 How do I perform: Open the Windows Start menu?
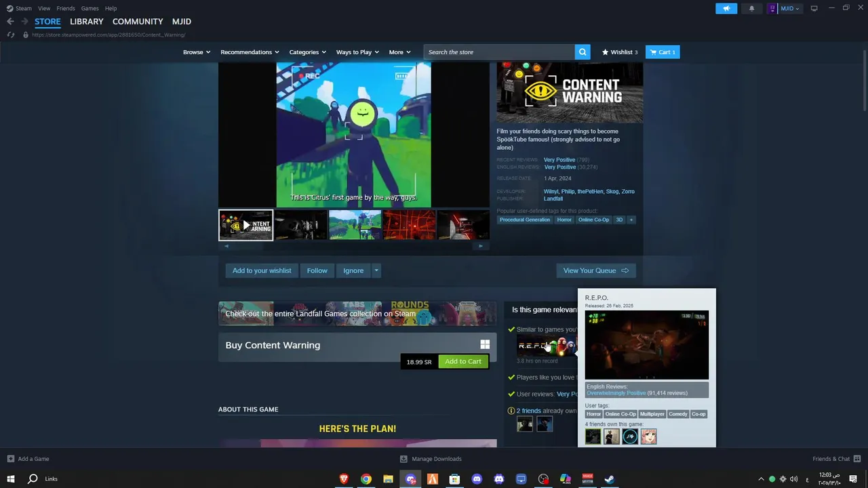[x=11, y=479]
